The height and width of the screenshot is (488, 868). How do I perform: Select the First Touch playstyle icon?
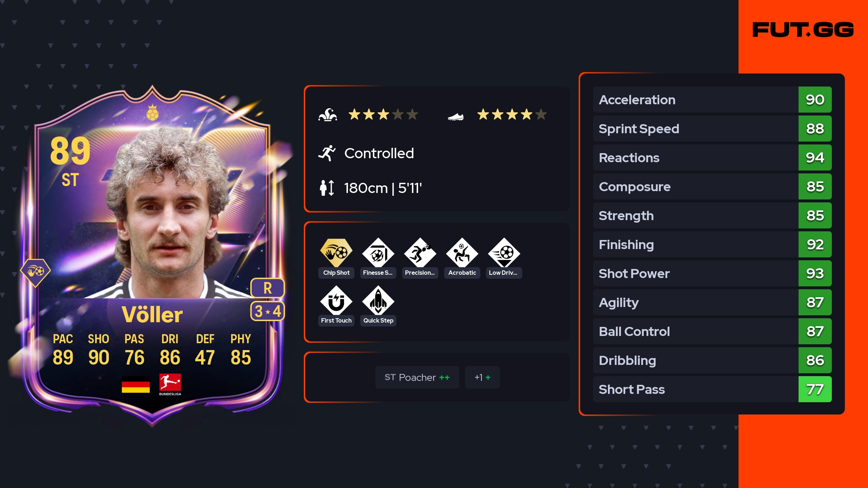point(336,300)
